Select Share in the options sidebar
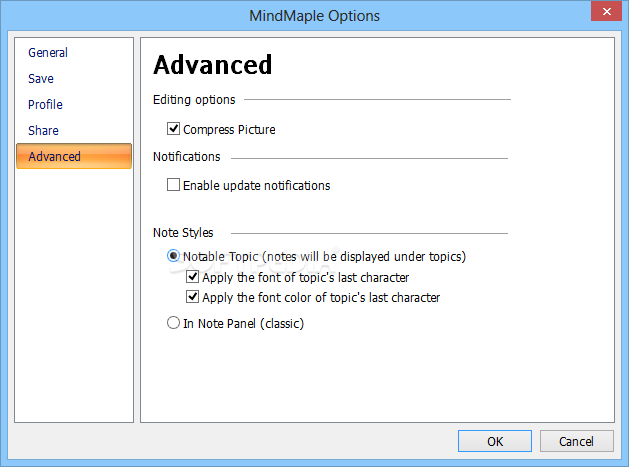 pos(43,131)
